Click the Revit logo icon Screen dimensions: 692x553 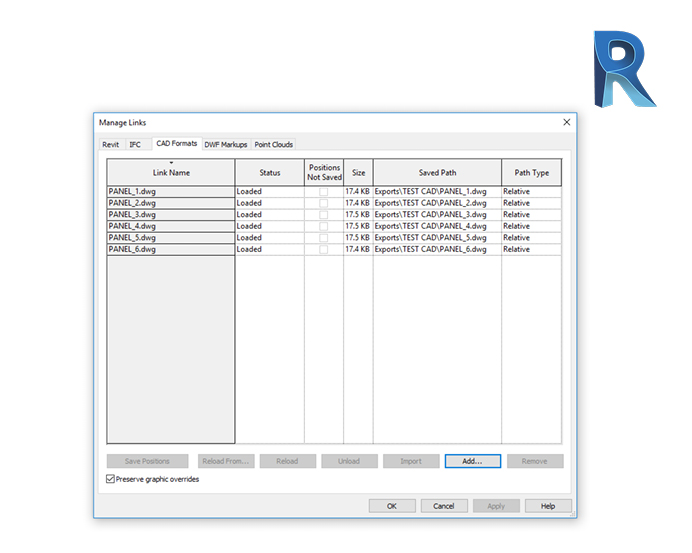pyautogui.click(x=623, y=69)
